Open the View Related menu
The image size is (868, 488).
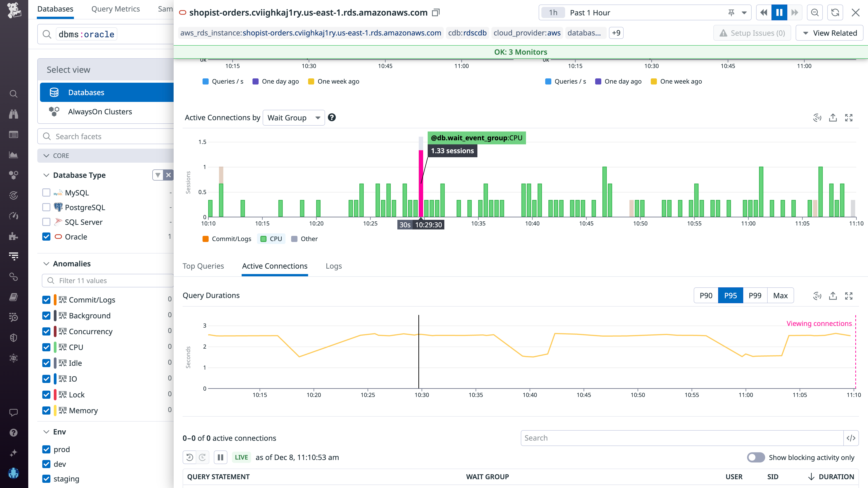point(829,33)
